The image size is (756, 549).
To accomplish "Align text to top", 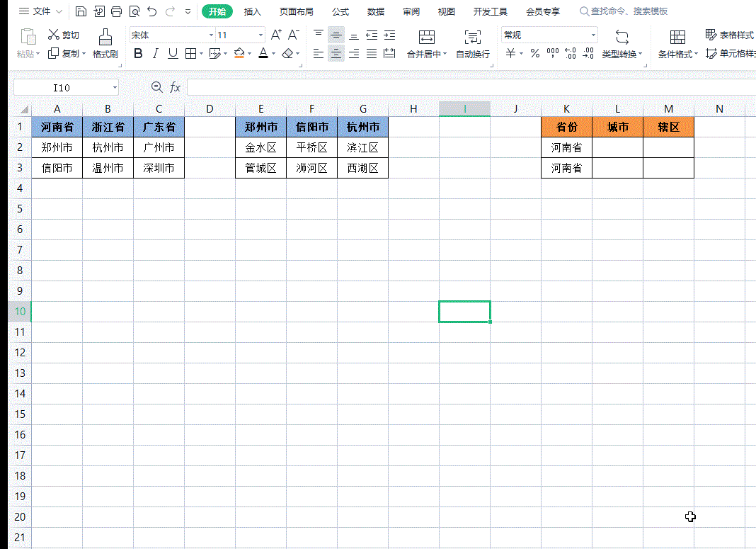I will click(x=319, y=35).
